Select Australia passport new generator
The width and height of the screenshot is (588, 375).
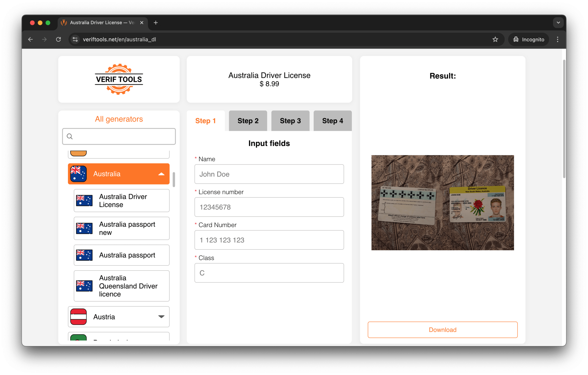point(122,228)
